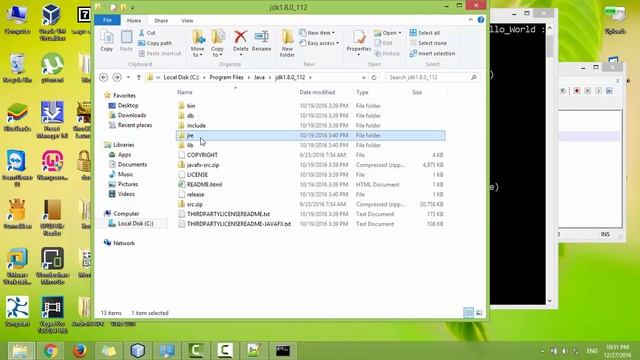The image size is (640, 360).
Task: Switch to the View ribbon tab
Action: coord(187,20)
